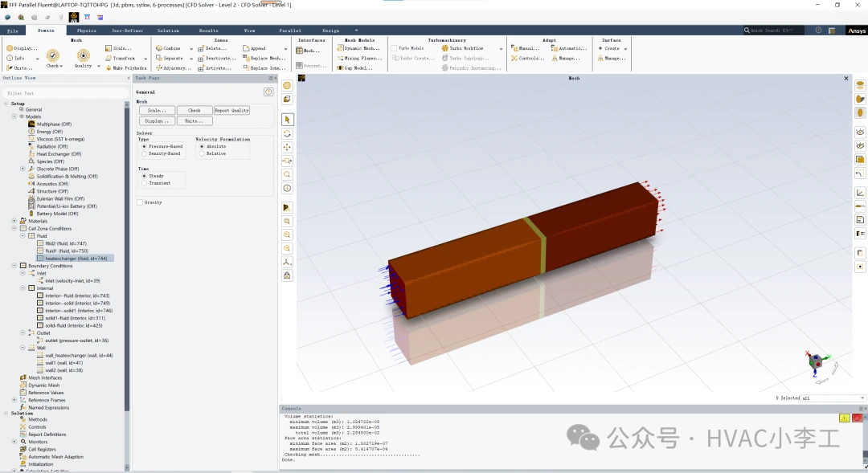Open Manual adapt settings

(526, 48)
